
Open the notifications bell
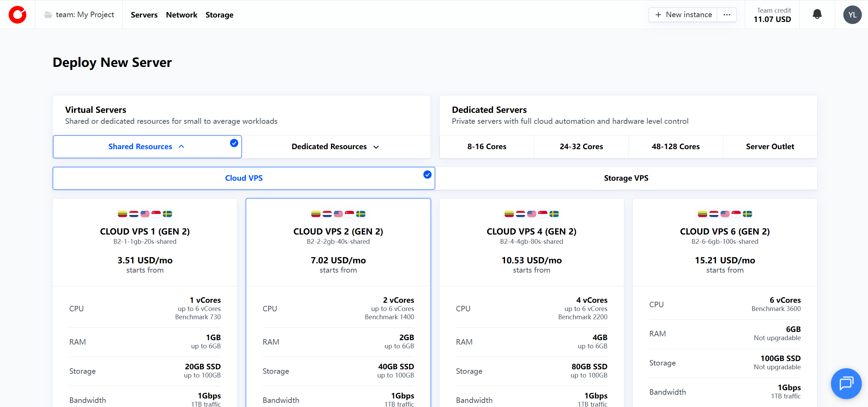click(x=817, y=14)
